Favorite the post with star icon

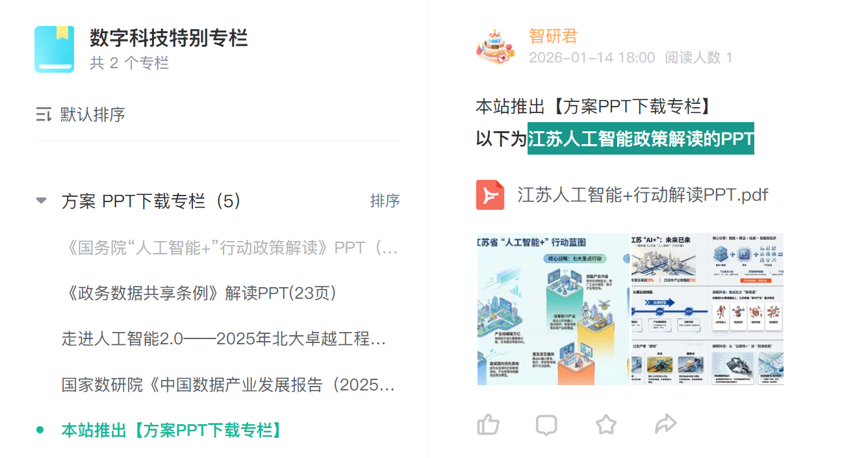tap(606, 425)
